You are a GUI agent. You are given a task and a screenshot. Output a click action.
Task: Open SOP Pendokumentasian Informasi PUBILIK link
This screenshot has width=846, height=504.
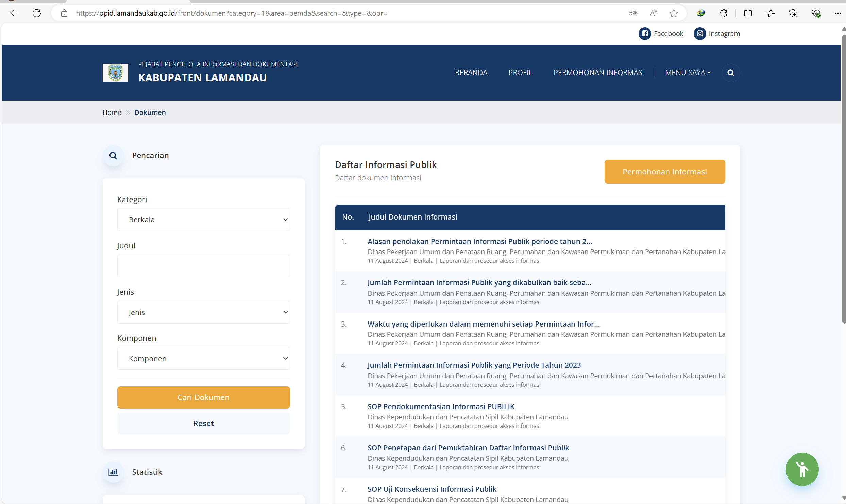(441, 406)
